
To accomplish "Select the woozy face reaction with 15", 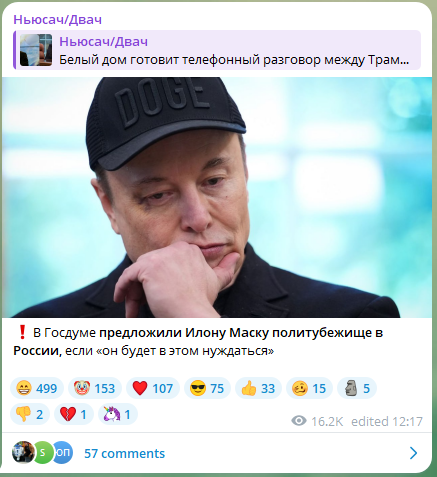I will click(x=309, y=388).
